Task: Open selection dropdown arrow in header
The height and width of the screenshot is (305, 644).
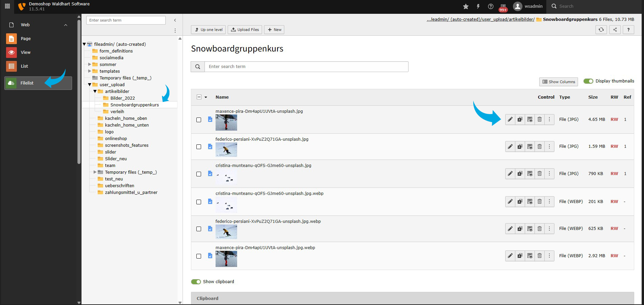Action: [x=206, y=97]
